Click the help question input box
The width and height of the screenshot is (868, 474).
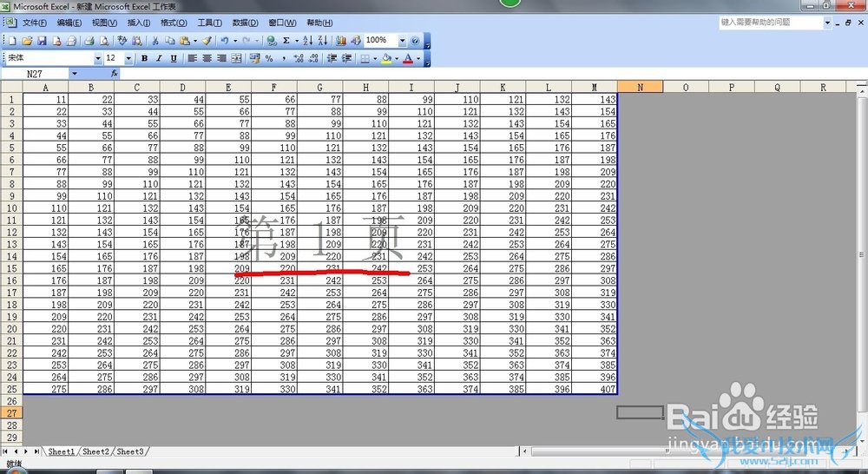[x=768, y=23]
